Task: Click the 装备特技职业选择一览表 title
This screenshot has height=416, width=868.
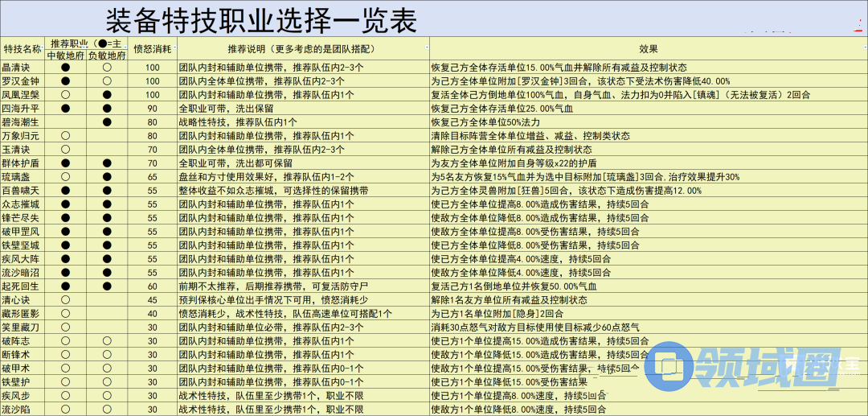Action: pyautogui.click(x=261, y=21)
